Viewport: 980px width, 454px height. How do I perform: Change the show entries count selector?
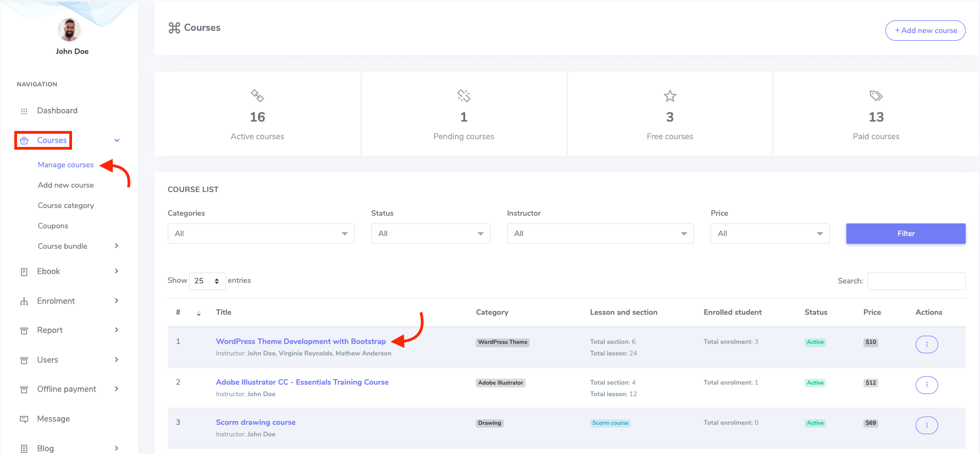point(207,281)
